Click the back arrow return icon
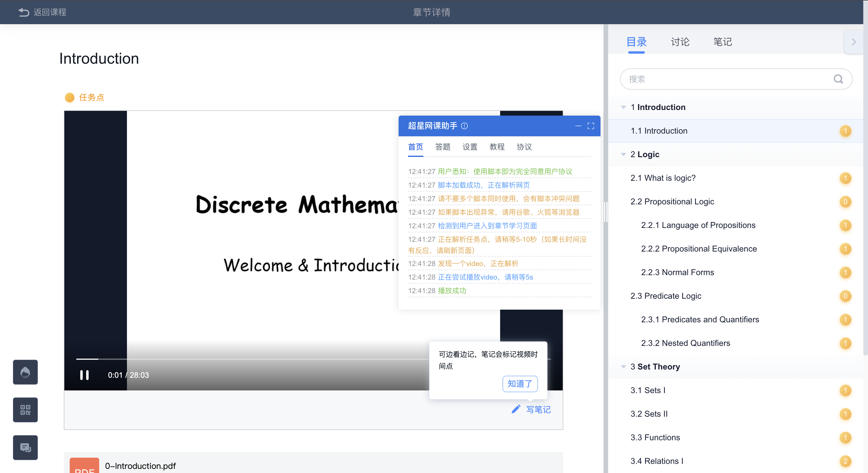The height and width of the screenshot is (473, 868). pyautogui.click(x=24, y=12)
